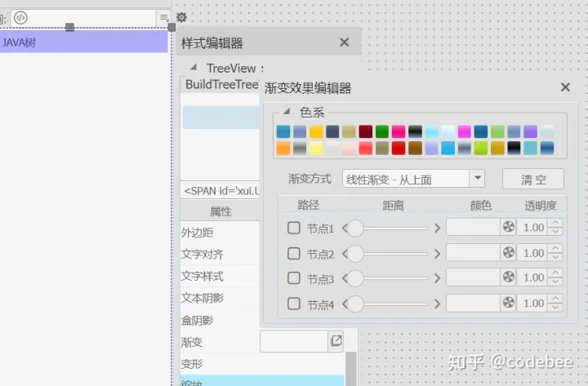This screenshot has width=588, height=386.
Task: Tick the 节点4 checkbox
Action: coord(294,304)
